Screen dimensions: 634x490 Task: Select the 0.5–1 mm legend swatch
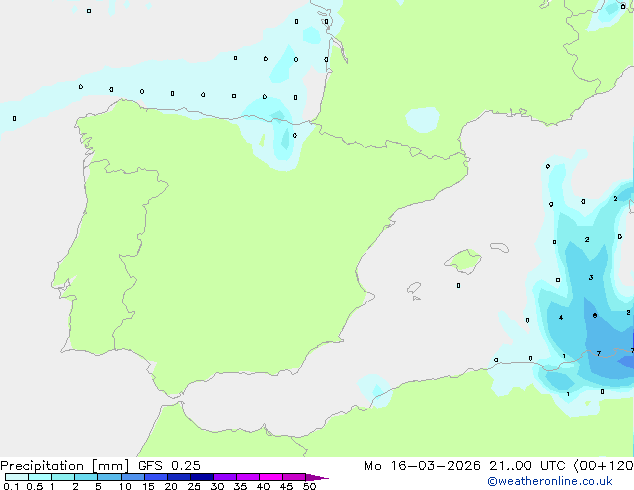click(40, 477)
